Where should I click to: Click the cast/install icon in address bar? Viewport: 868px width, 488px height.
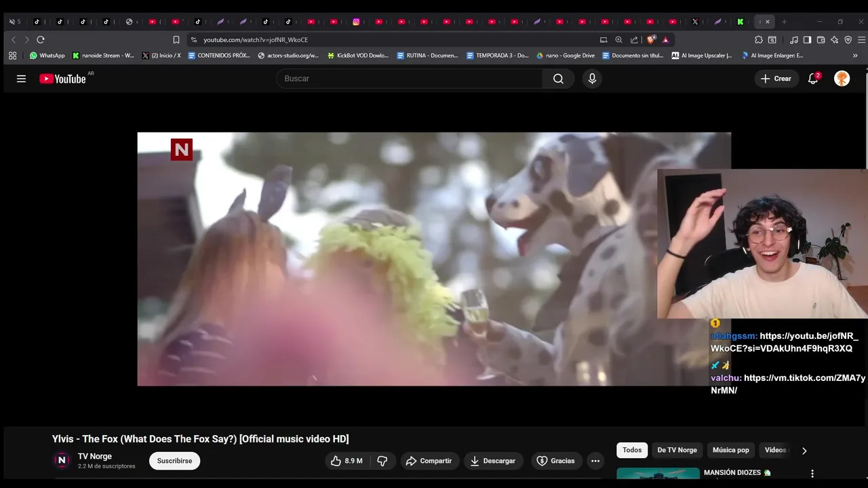604,40
